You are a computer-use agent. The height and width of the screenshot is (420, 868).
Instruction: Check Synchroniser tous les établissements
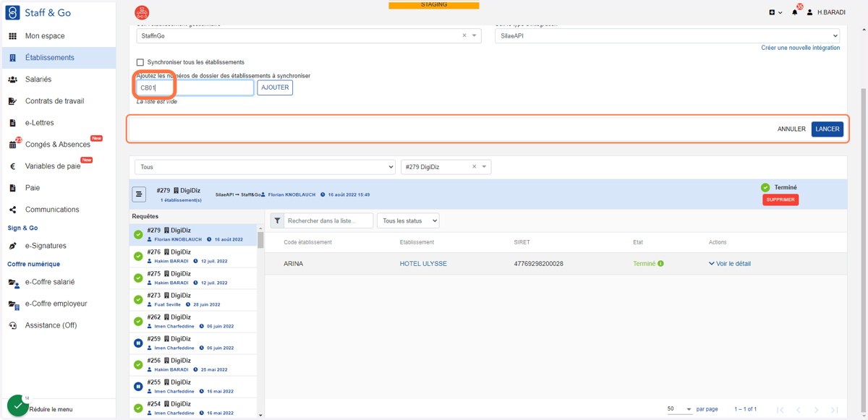(x=140, y=62)
